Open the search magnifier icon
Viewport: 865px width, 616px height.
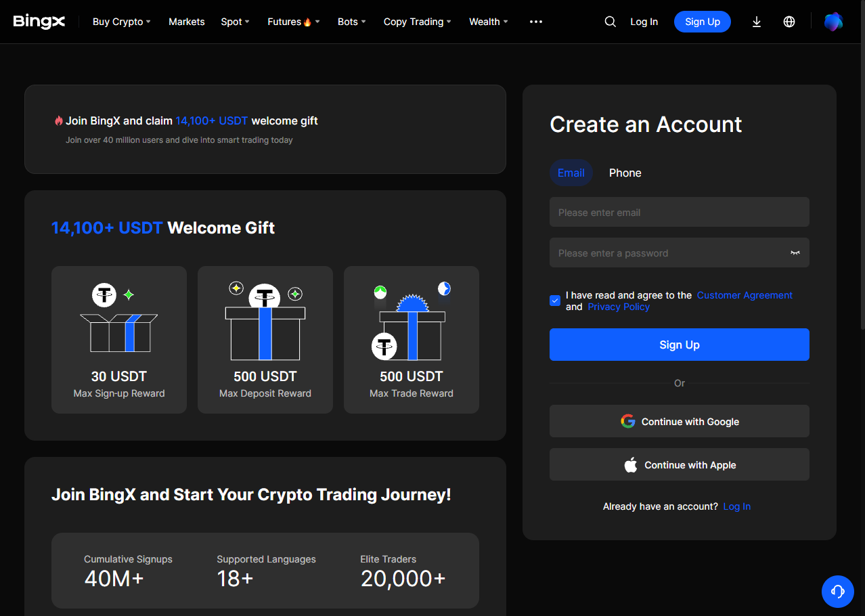click(610, 22)
